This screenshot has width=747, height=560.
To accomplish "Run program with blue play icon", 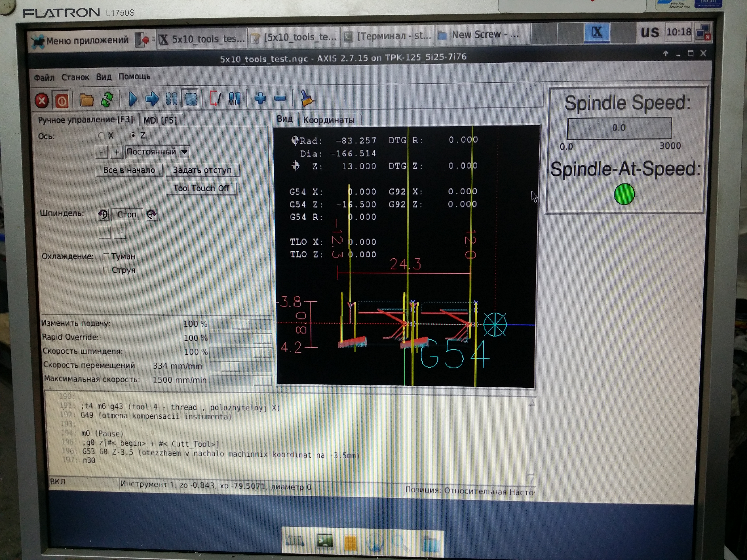I will [x=133, y=99].
